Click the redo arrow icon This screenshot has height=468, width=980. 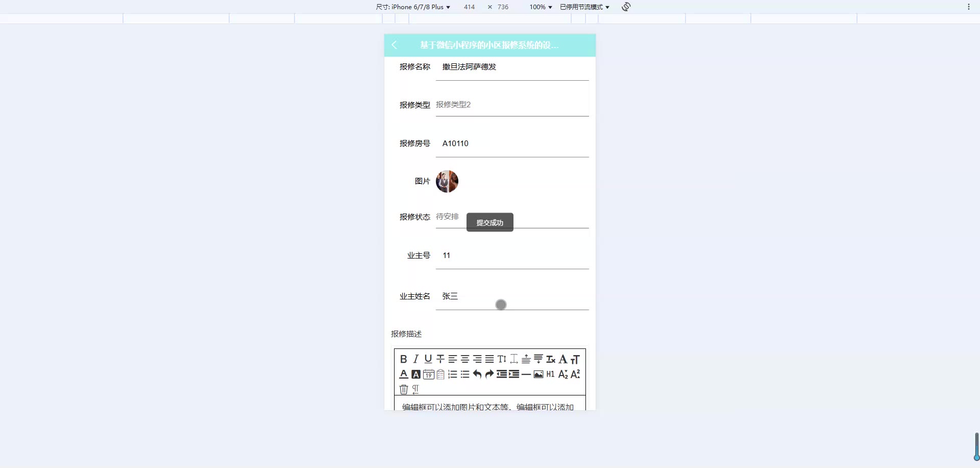click(489, 375)
